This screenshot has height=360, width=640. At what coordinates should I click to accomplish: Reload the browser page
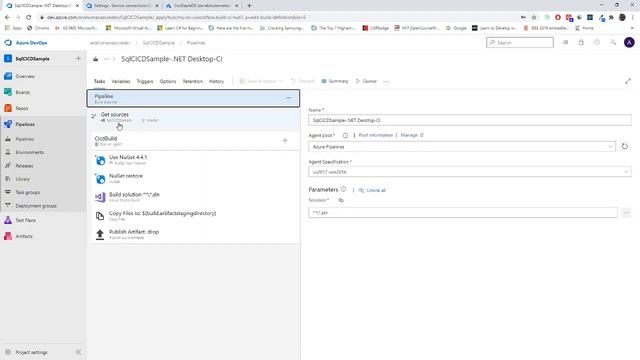(29, 17)
